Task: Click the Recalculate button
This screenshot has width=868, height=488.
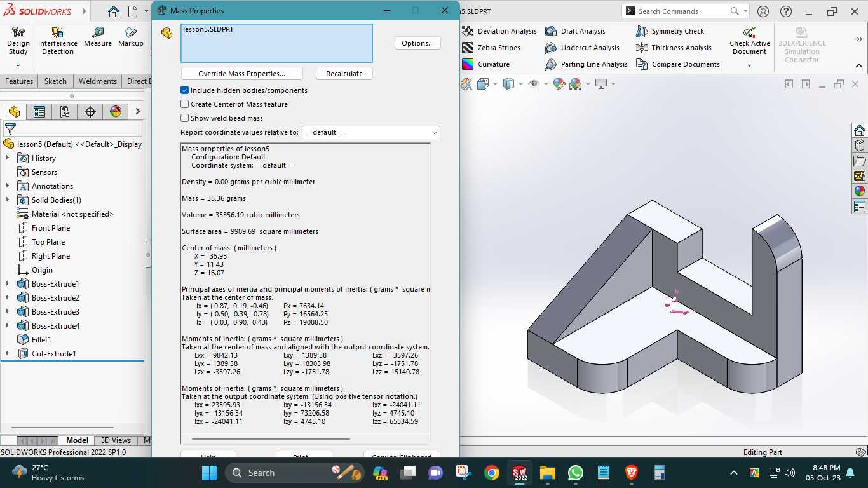Action: pyautogui.click(x=344, y=74)
